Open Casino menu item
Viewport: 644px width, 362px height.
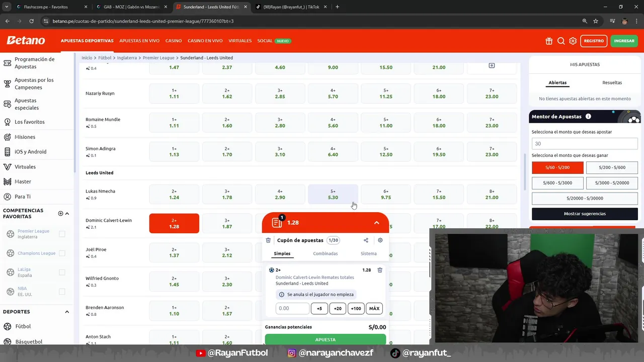[174, 41]
